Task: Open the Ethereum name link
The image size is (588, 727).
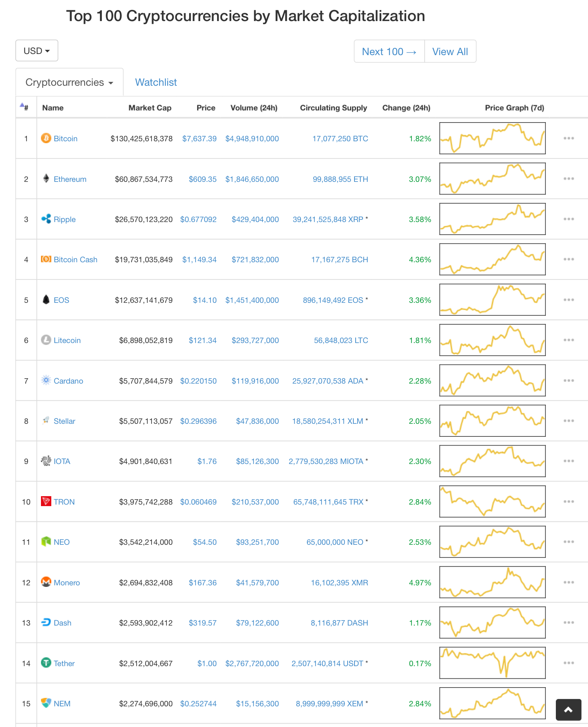Action: pyautogui.click(x=70, y=179)
